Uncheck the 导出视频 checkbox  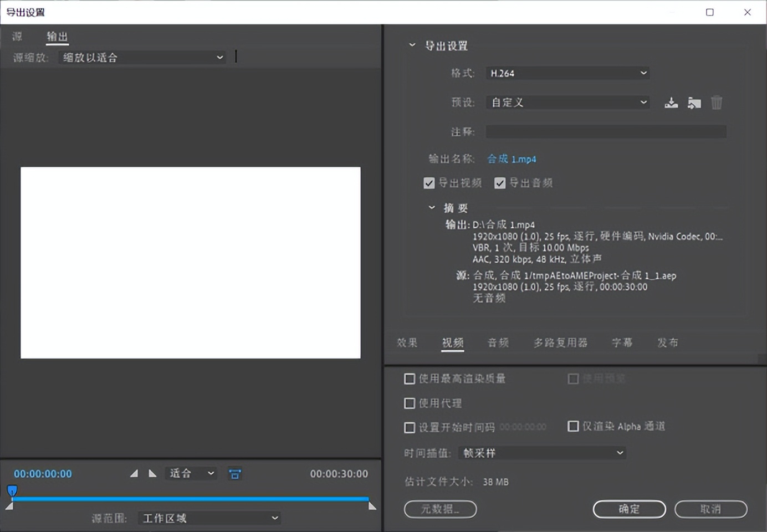428,183
